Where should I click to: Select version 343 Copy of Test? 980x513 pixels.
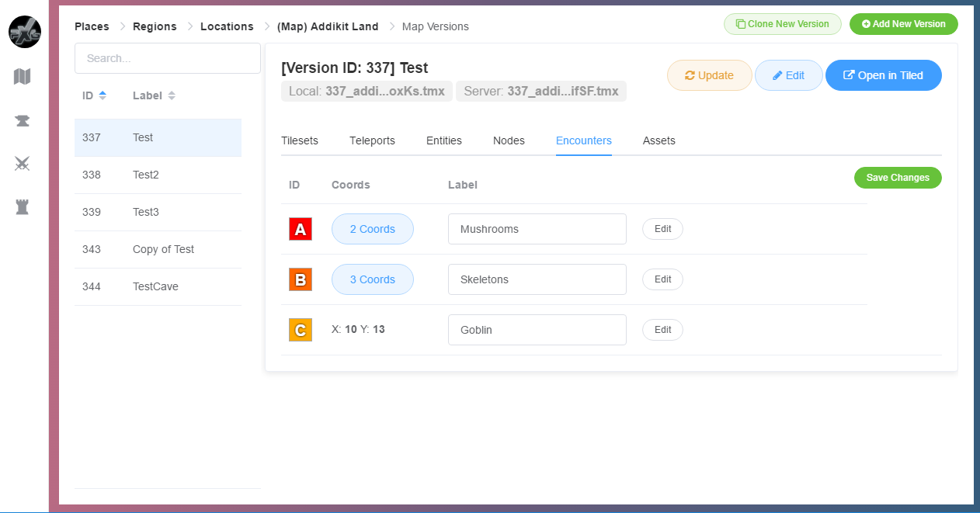pyautogui.click(x=158, y=249)
